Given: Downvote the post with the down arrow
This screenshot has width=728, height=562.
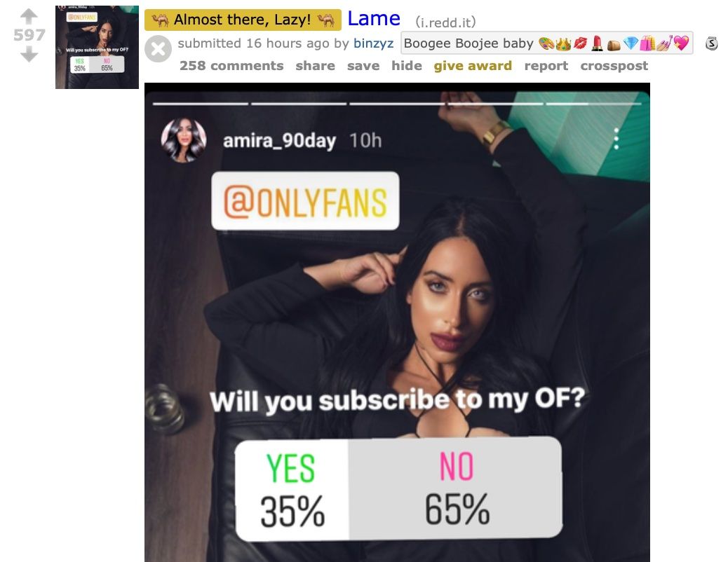Looking at the screenshot, I should pos(29,54).
